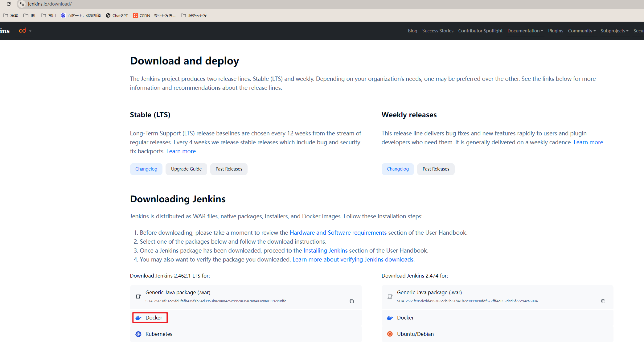The image size is (644, 342).
Task: Expand the Subprojects dropdown menu
Action: (x=614, y=31)
